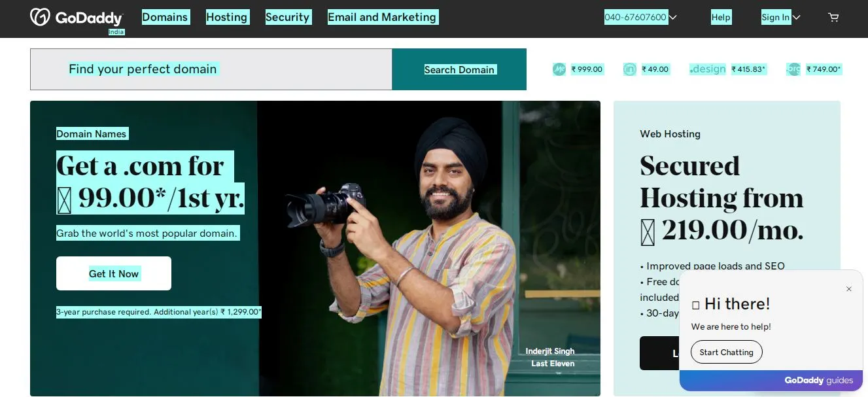Viewport: 868px width, 397px height.
Task: Open the GoDaddy logo home link
Action: point(77,18)
